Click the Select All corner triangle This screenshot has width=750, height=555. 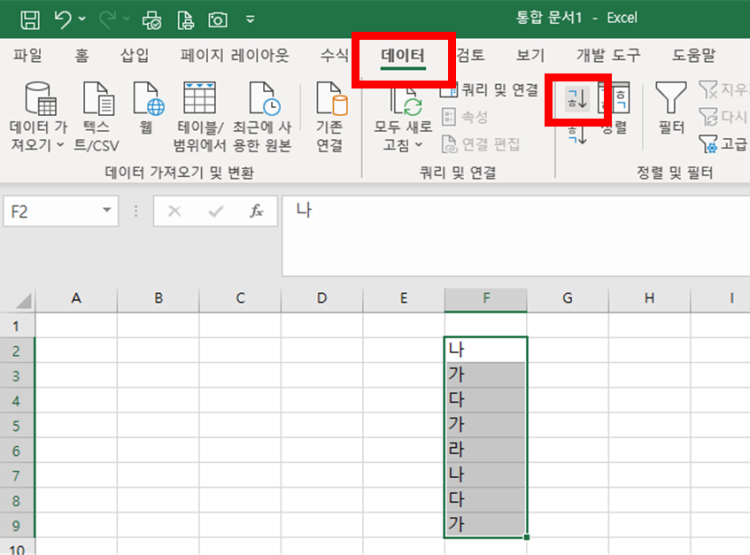coord(23,300)
